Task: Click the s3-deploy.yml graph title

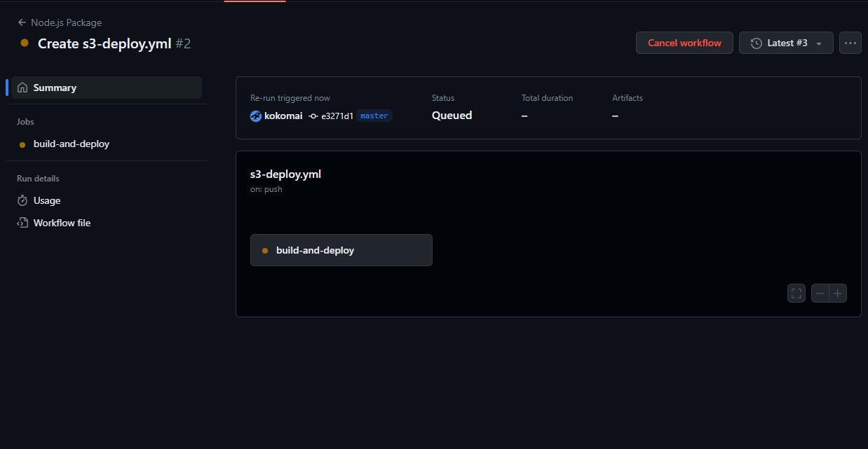Action: tap(285, 174)
